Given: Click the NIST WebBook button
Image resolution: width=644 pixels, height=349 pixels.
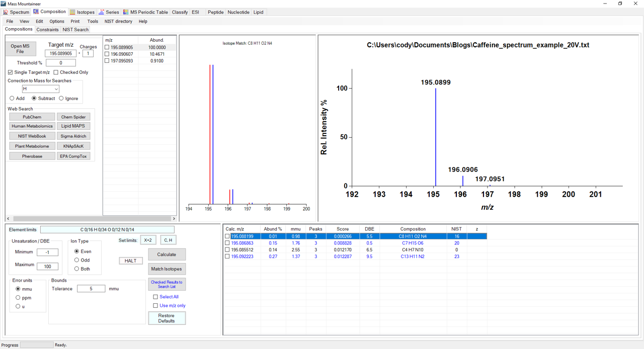Looking at the screenshot, I should click(32, 136).
